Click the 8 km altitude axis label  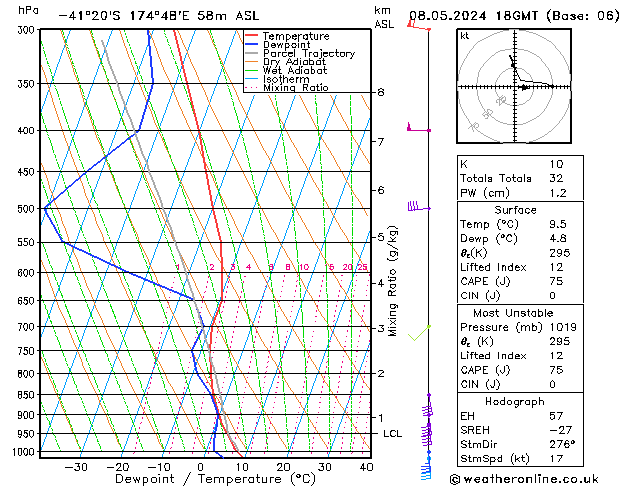[381, 93]
